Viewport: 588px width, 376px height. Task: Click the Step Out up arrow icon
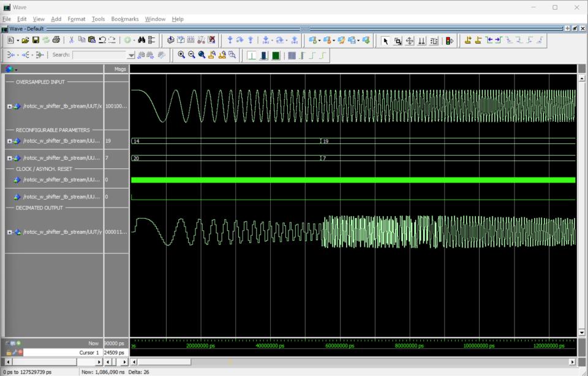[x=251, y=40]
